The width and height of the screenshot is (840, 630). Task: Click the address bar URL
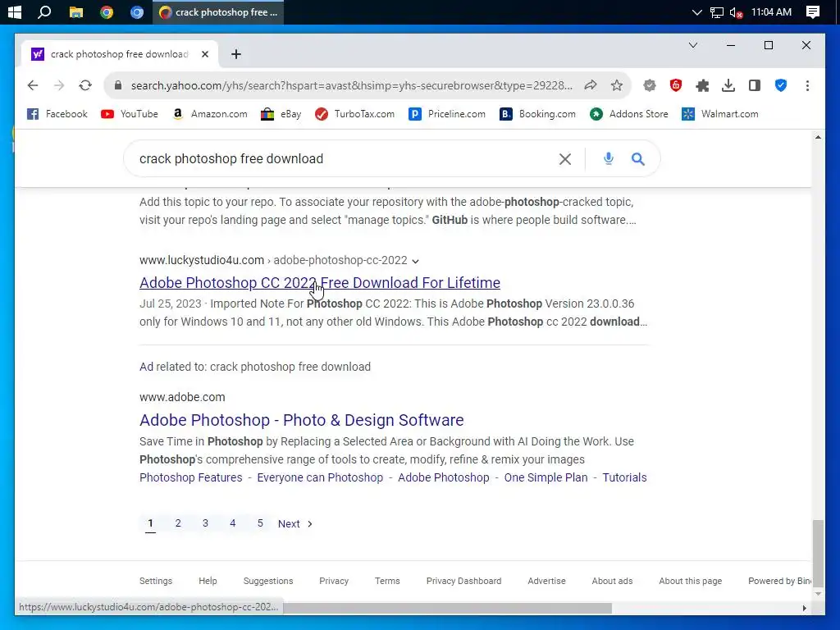click(x=351, y=85)
